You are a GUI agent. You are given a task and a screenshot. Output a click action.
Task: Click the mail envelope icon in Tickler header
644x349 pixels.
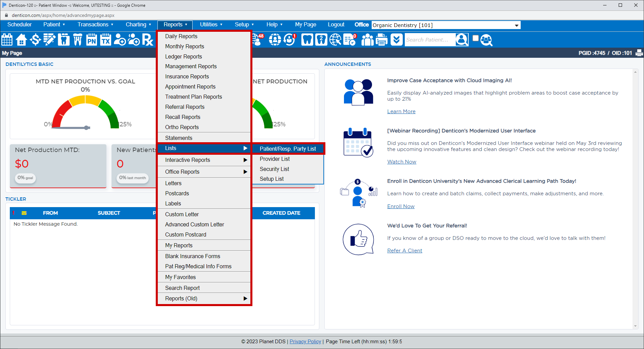tap(24, 213)
